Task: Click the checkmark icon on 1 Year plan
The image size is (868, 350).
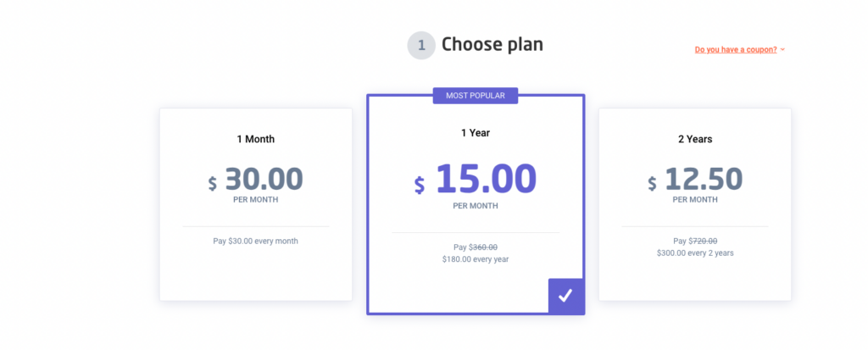Action: pos(565,297)
